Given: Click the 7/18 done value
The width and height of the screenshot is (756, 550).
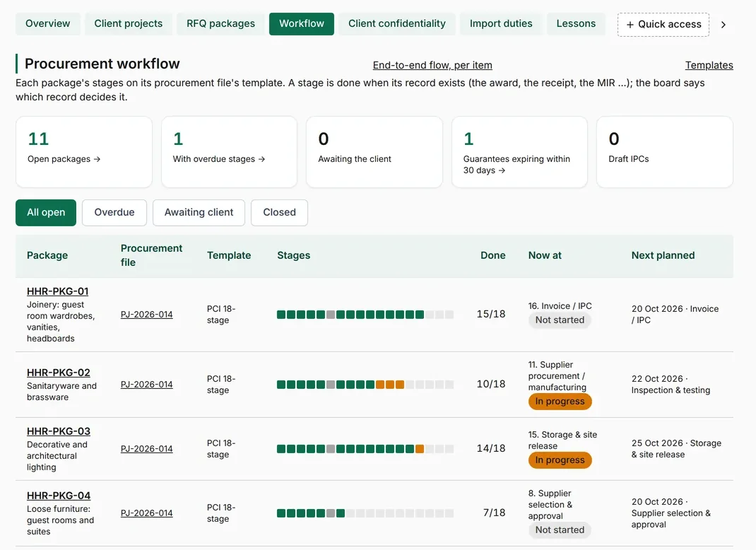Looking at the screenshot, I should click(494, 513).
